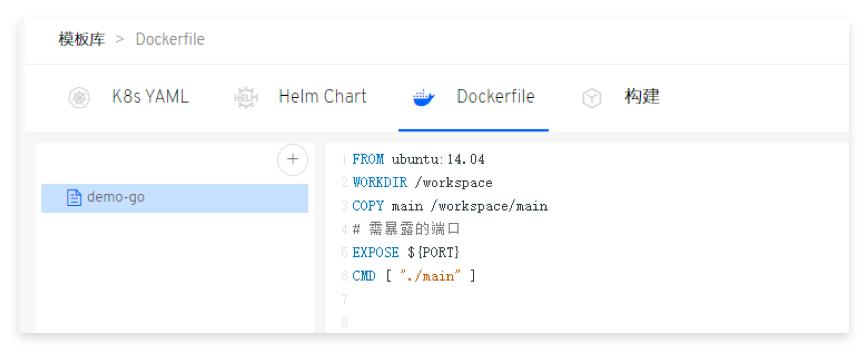The width and height of the screenshot is (868, 352).
Task: Click the Dockerfile breadcrumb text
Action: (170, 39)
